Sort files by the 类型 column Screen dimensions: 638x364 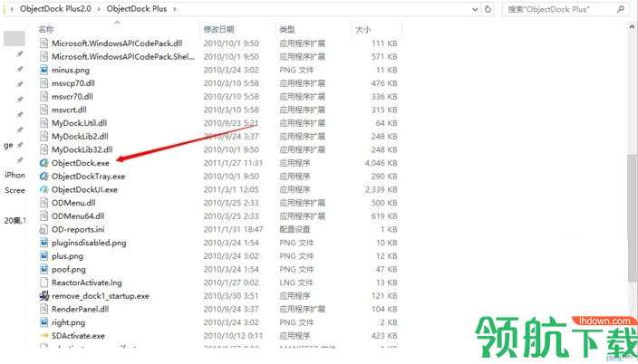pos(287,29)
